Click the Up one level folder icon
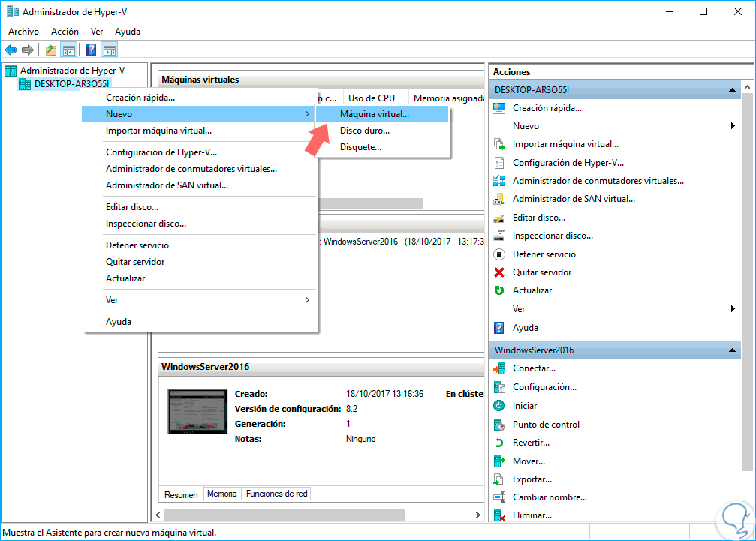 (x=50, y=50)
